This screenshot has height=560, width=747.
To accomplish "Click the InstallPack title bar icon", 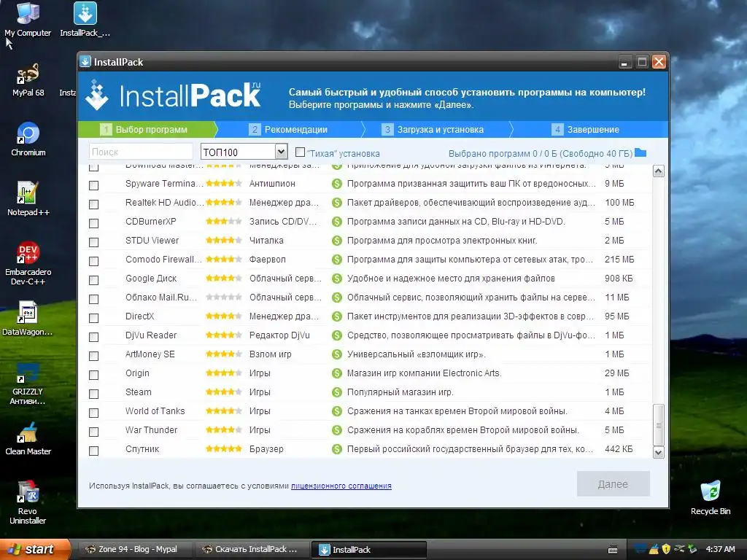I will tap(85, 62).
